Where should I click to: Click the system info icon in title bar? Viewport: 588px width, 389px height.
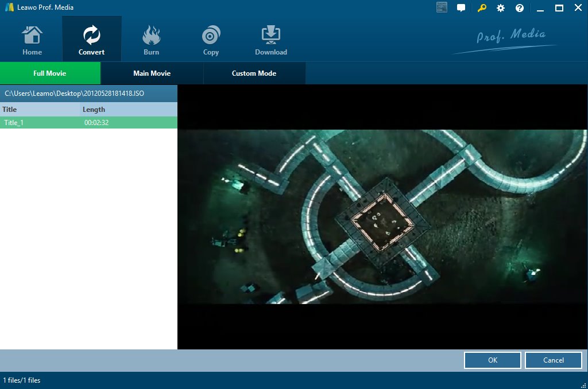point(442,8)
